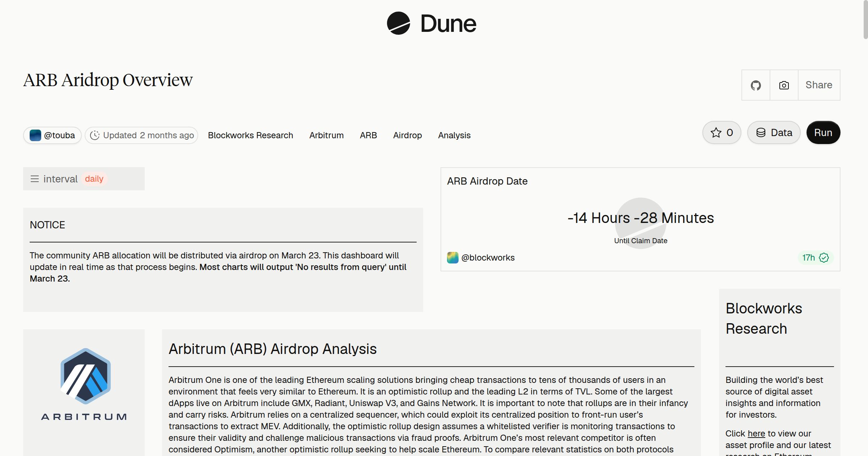The image size is (868, 456).
Task: Select the Analysis tag
Action: (x=454, y=135)
